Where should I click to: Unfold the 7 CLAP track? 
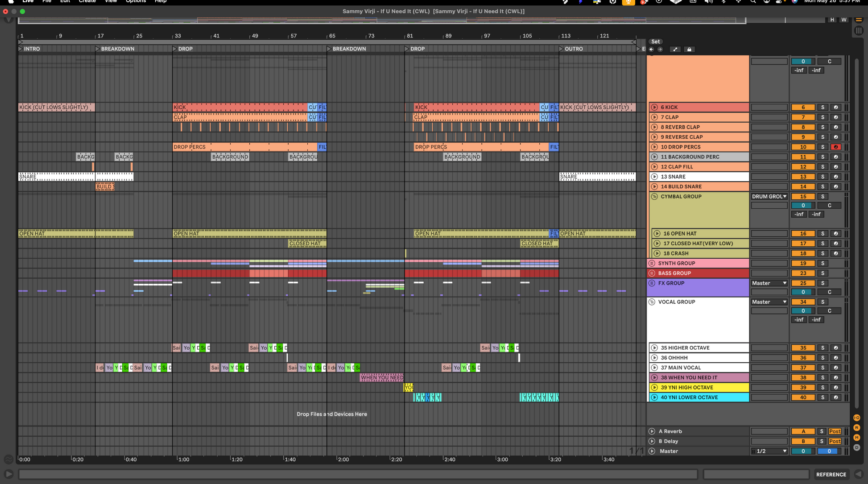[654, 117]
